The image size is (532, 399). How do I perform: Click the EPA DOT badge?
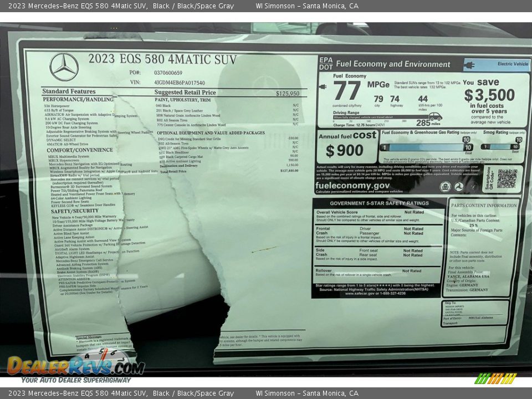326,63
